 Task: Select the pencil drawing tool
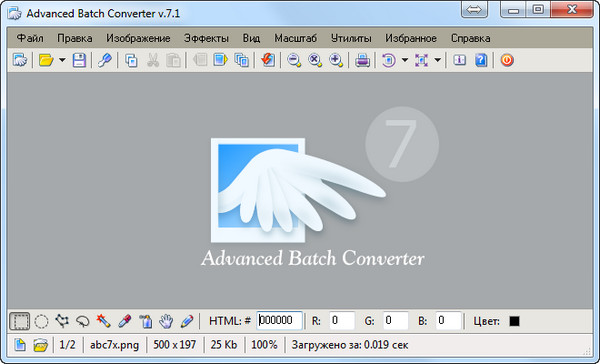pos(187,321)
